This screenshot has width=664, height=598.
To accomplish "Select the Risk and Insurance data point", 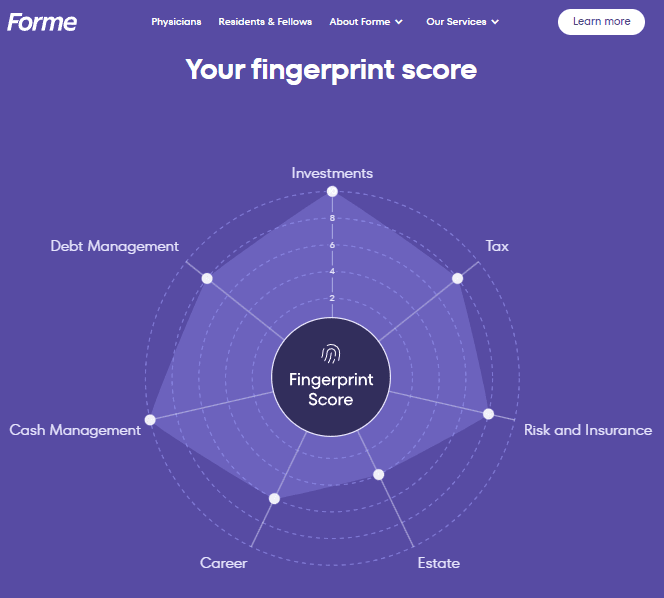I will click(x=488, y=414).
